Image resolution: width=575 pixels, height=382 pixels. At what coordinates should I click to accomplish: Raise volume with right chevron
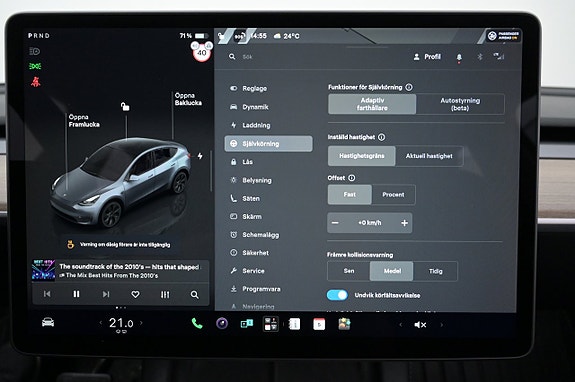[442, 324]
